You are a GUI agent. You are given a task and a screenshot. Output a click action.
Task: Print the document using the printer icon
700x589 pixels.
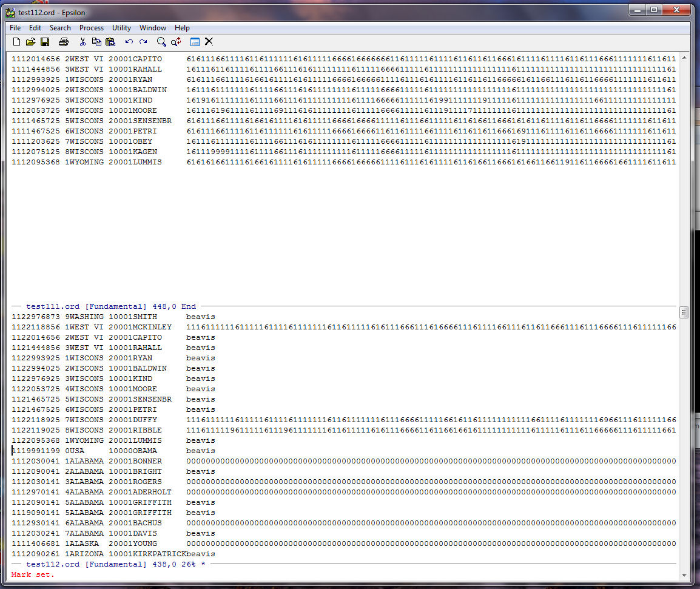[64, 42]
